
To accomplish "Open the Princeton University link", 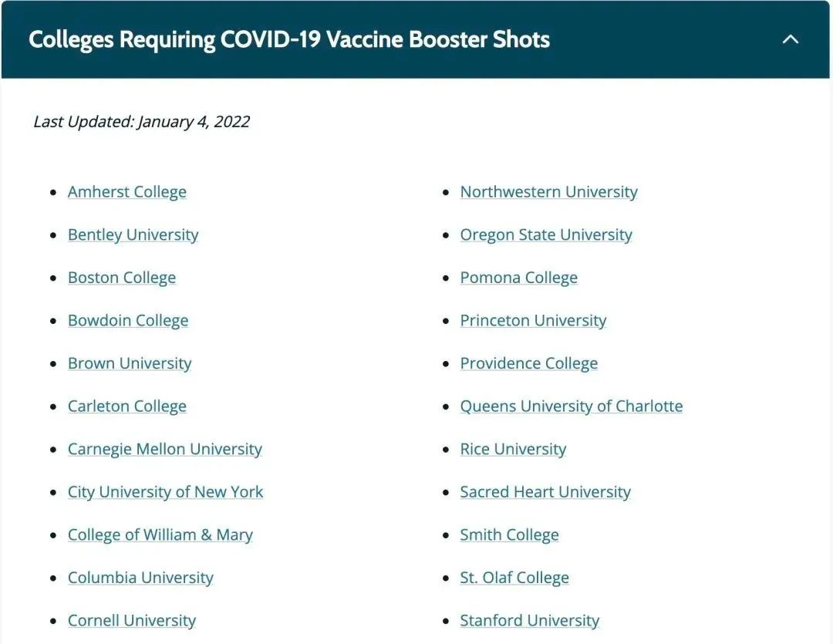I will pyautogui.click(x=533, y=321).
